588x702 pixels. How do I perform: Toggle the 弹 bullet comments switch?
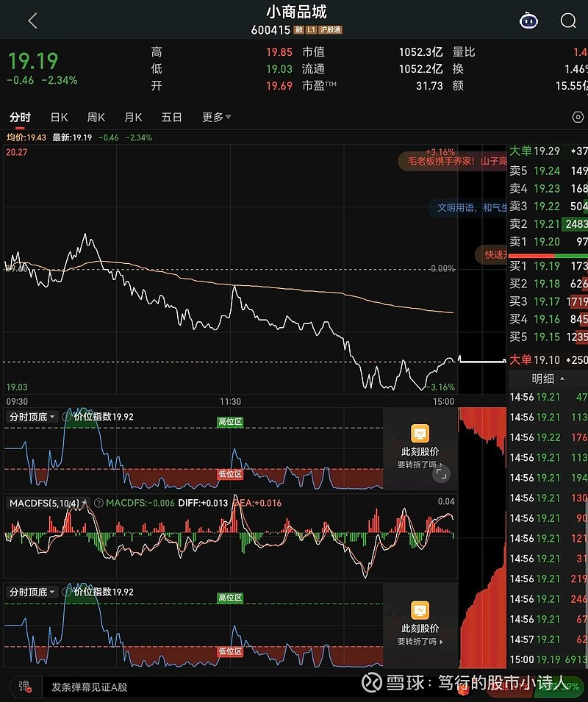click(x=24, y=687)
